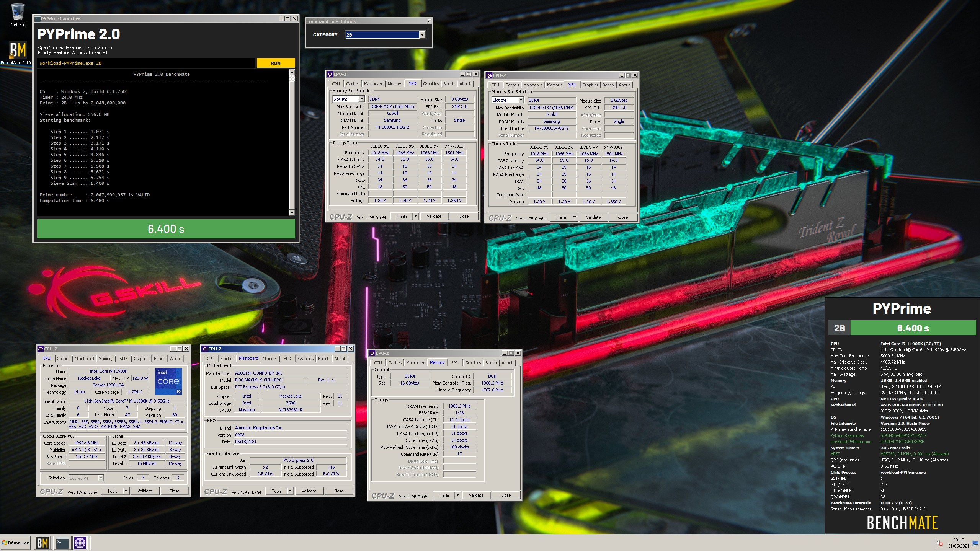Click the CPU-Z Memory window title icon
This screenshot has width=980, height=551.
coord(372,353)
